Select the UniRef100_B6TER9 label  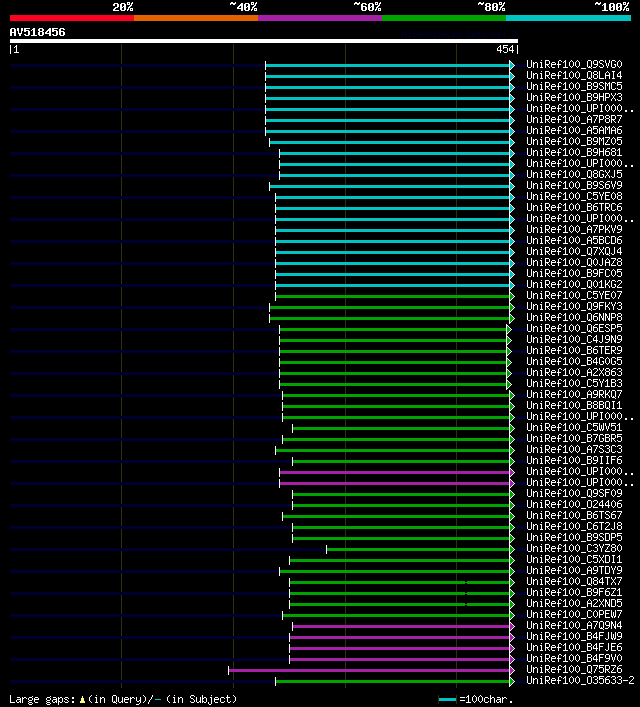574,350
